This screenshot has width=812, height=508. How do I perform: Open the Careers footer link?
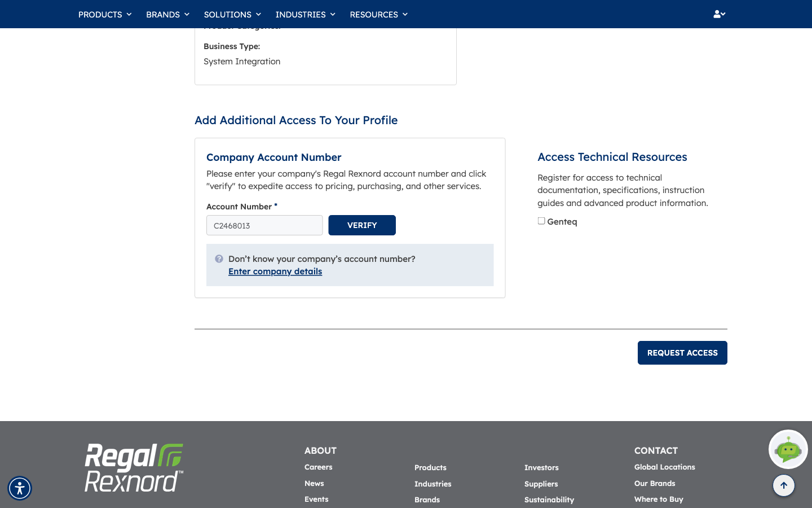pyautogui.click(x=319, y=467)
